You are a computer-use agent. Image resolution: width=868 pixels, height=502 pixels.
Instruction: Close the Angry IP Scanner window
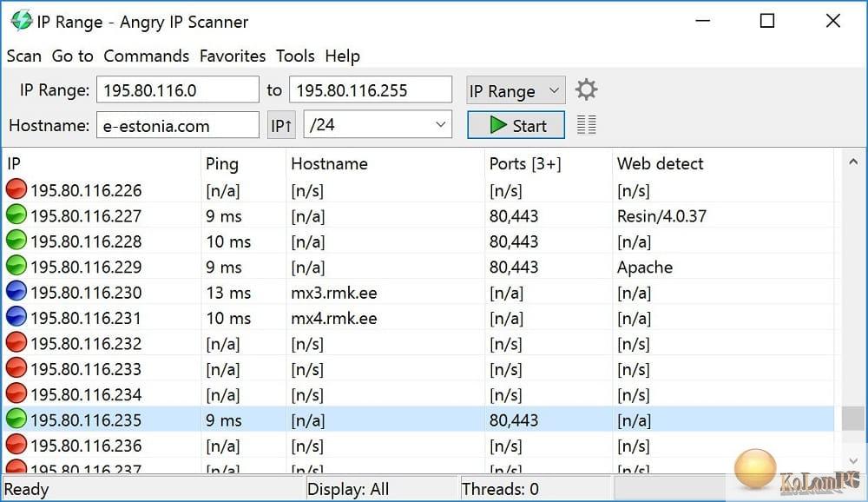[x=832, y=21]
